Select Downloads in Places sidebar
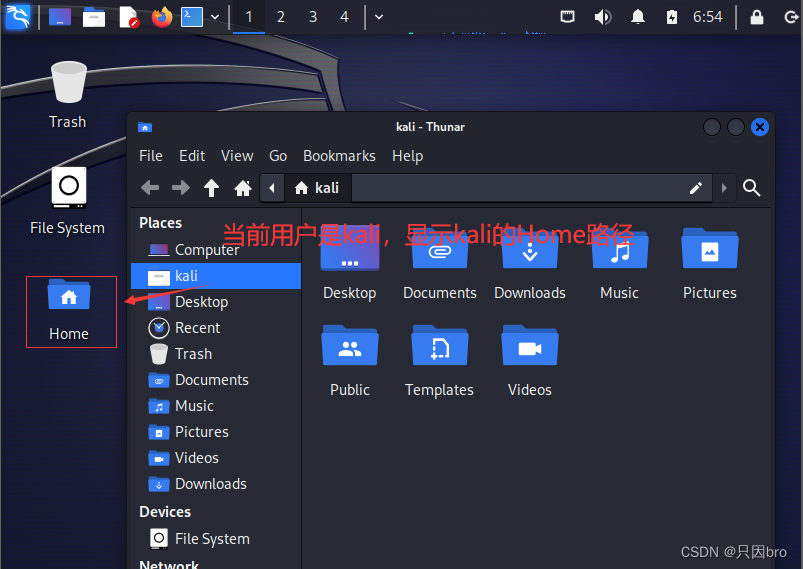The image size is (803, 569). tap(216, 484)
